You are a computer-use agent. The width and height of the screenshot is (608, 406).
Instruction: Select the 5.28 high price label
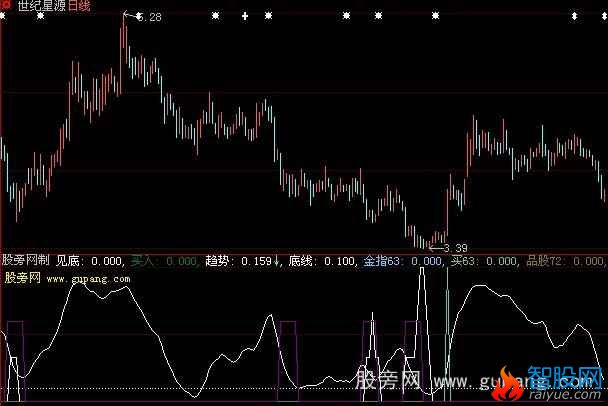pos(149,17)
